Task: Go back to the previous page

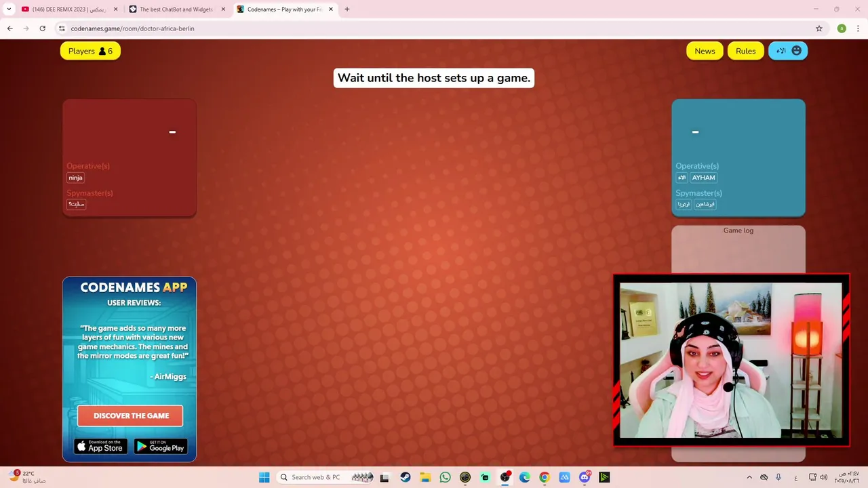Action: click(x=9, y=28)
